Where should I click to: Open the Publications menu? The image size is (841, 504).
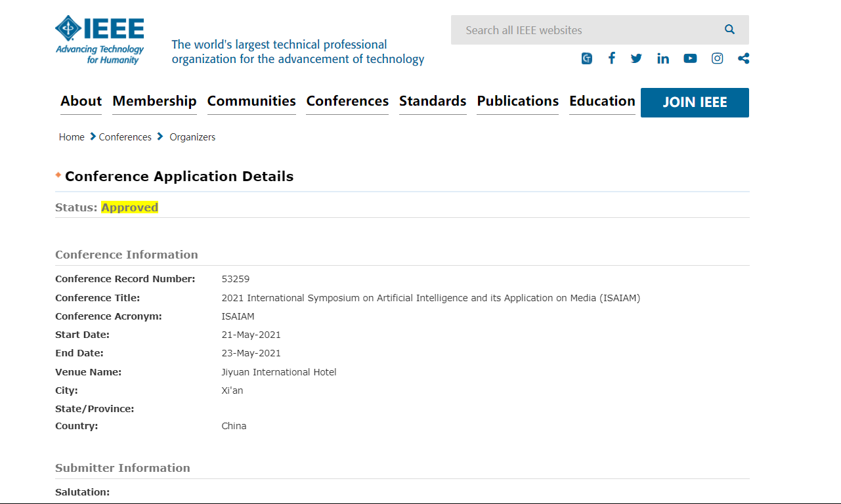517,101
